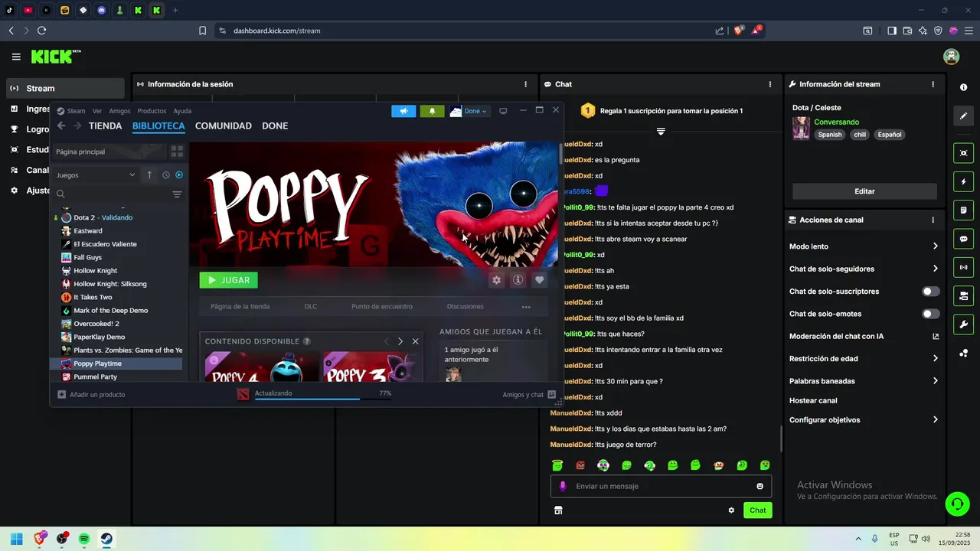Open the Productos menu in Steam

point(152,111)
